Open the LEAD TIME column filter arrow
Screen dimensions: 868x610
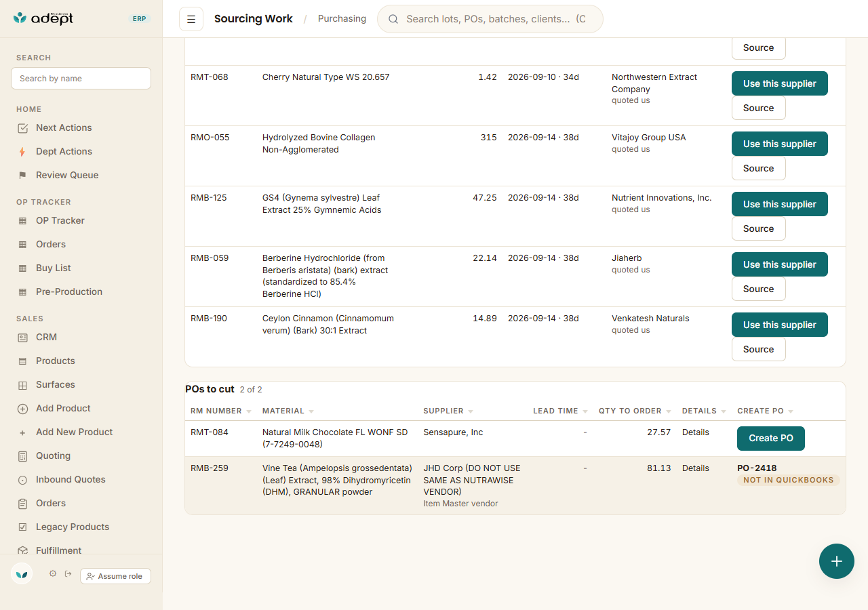[x=585, y=411]
